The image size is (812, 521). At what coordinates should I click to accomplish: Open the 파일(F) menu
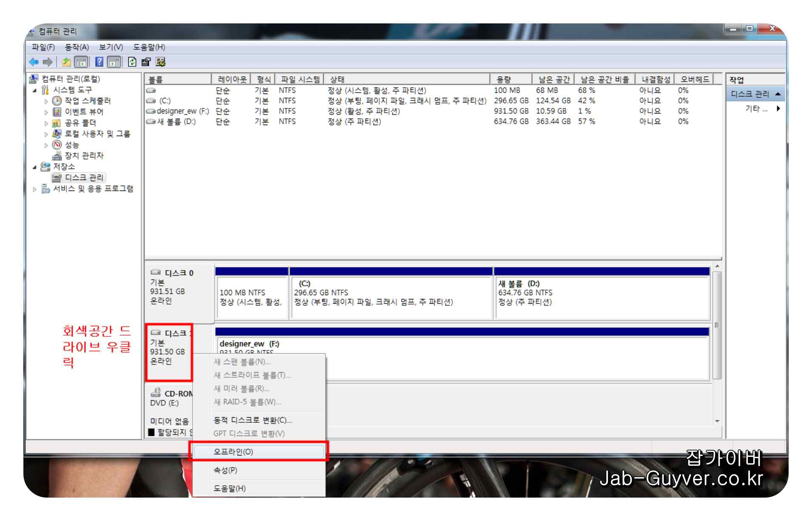click(43, 47)
